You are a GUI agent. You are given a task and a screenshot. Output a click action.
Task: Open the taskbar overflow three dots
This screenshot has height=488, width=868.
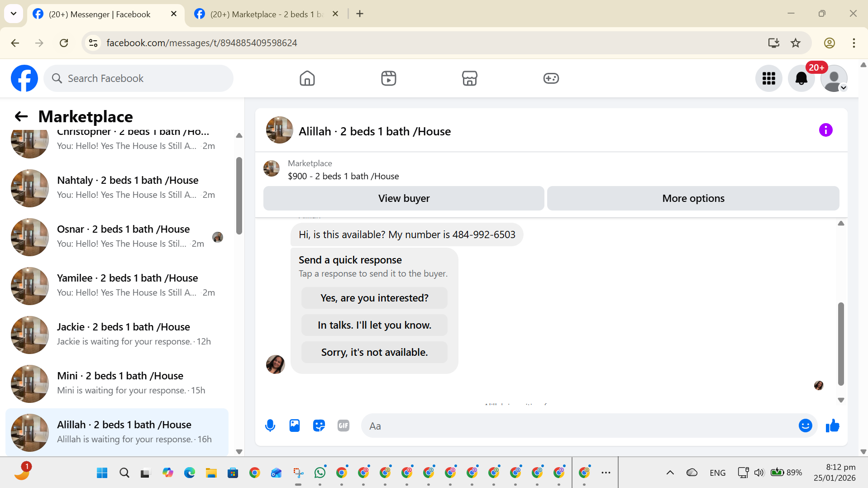pos(606,473)
